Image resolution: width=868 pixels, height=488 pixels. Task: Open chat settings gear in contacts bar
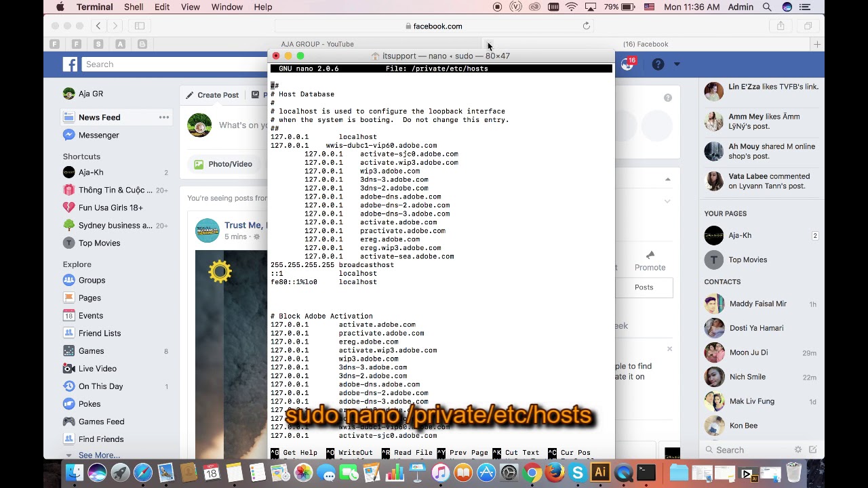tap(798, 449)
